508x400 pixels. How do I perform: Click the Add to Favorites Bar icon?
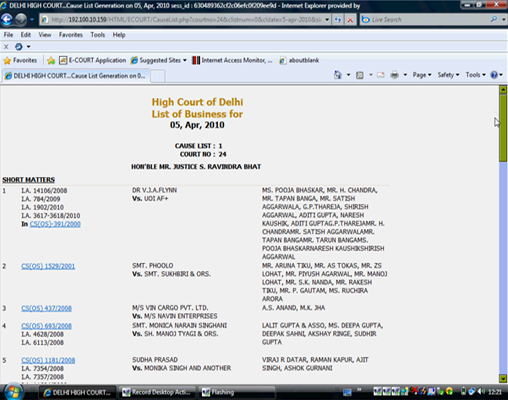pos(51,60)
